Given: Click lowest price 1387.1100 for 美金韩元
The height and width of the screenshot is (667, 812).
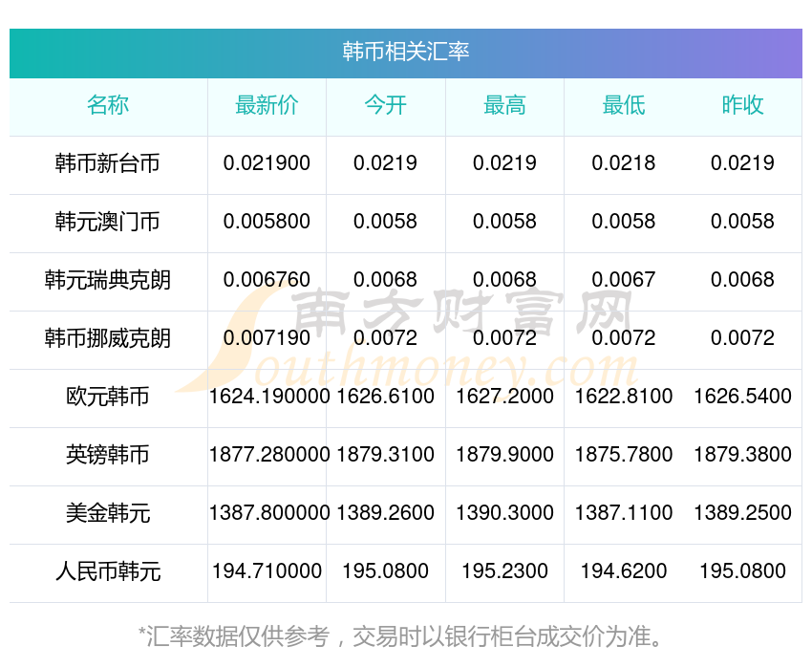Looking at the screenshot, I should [624, 513].
